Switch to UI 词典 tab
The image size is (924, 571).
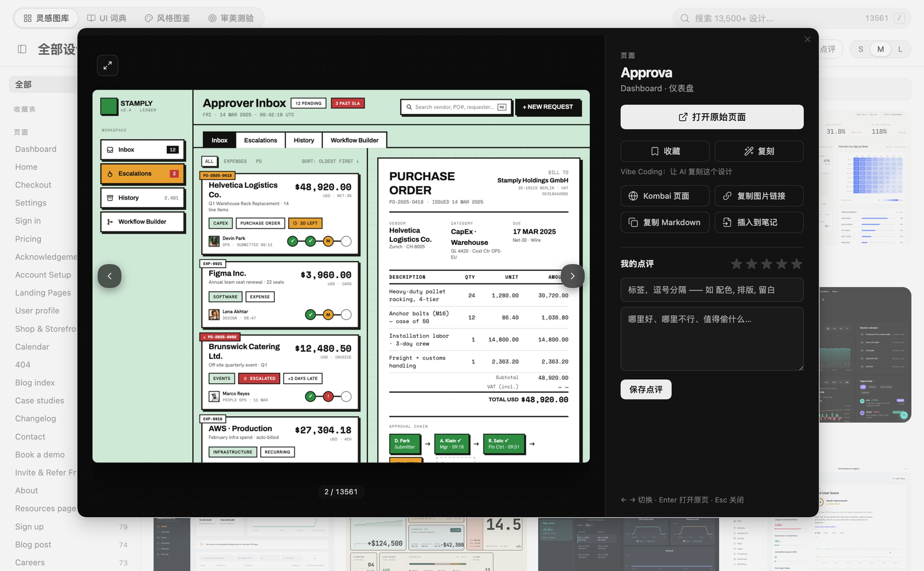click(107, 18)
